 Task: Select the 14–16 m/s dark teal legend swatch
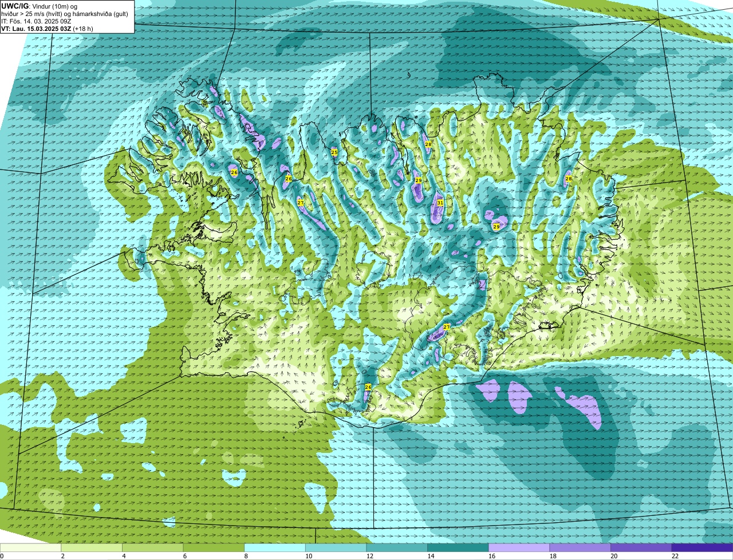458,547
